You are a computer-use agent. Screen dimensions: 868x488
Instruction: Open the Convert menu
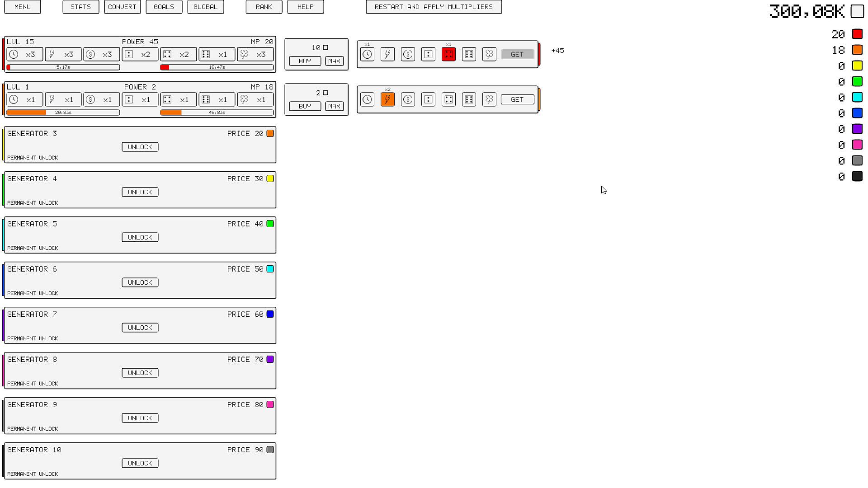click(x=123, y=7)
